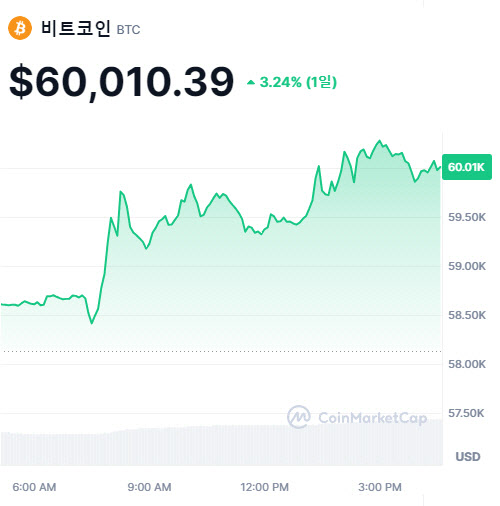Click the 58.50K y-axis label
Screen dimensions: 500x506
point(467,315)
